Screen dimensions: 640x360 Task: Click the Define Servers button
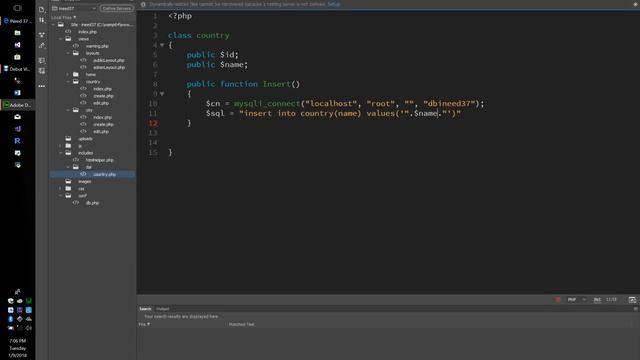pos(116,8)
